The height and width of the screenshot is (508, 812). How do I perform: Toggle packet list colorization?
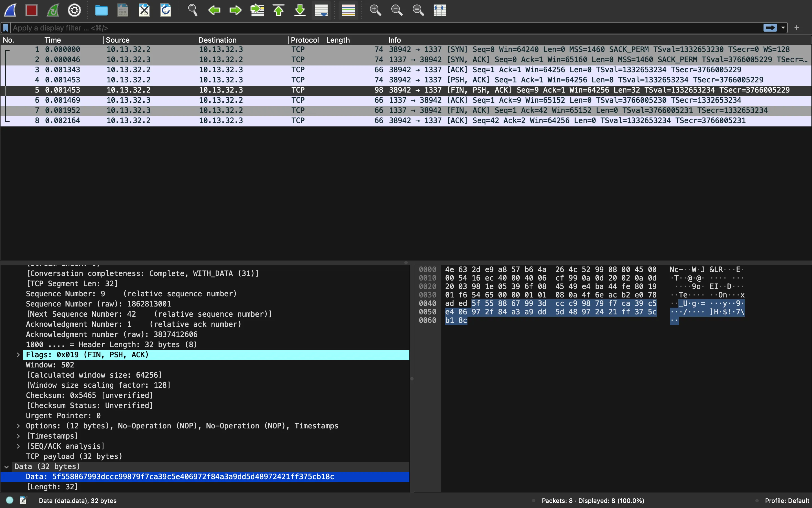click(348, 10)
